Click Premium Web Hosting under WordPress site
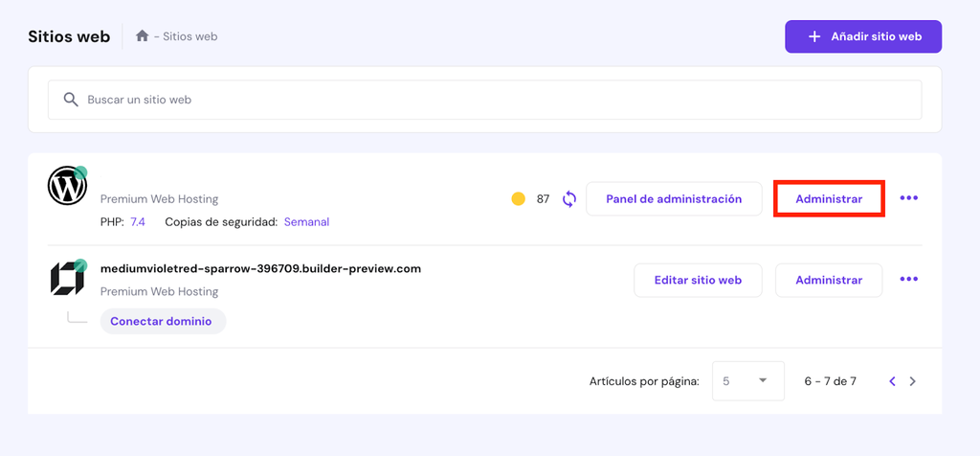This screenshot has height=456, width=980. [x=160, y=199]
